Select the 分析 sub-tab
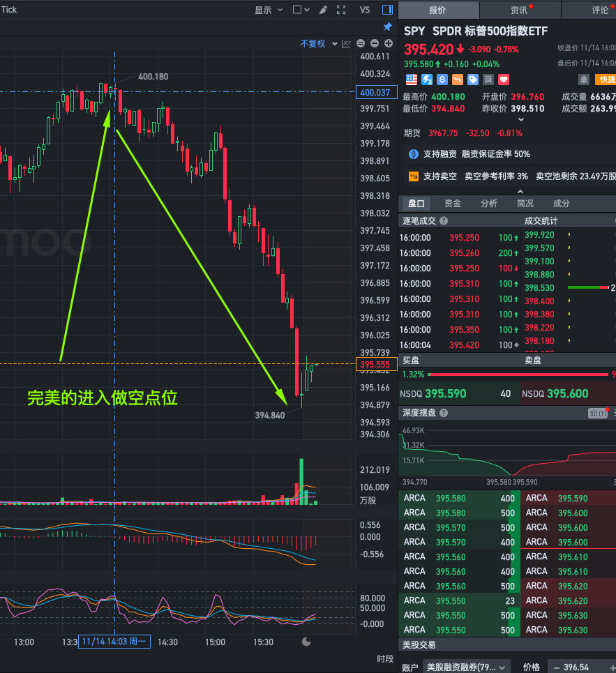The height and width of the screenshot is (673, 616). click(x=489, y=203)
